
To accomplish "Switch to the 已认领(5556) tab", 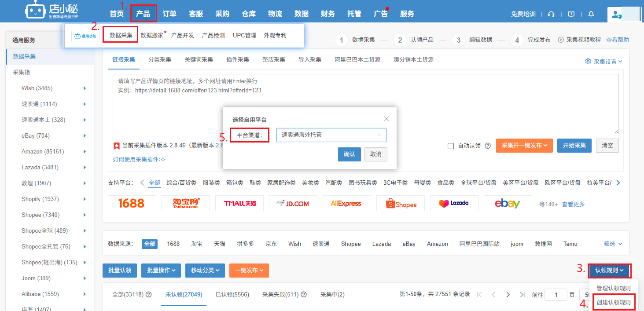I will coord(232,294).
